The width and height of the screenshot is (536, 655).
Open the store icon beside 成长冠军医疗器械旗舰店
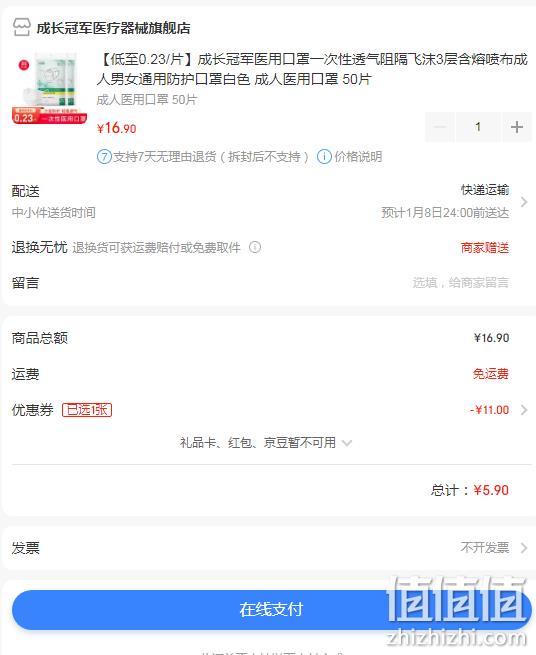21,28
